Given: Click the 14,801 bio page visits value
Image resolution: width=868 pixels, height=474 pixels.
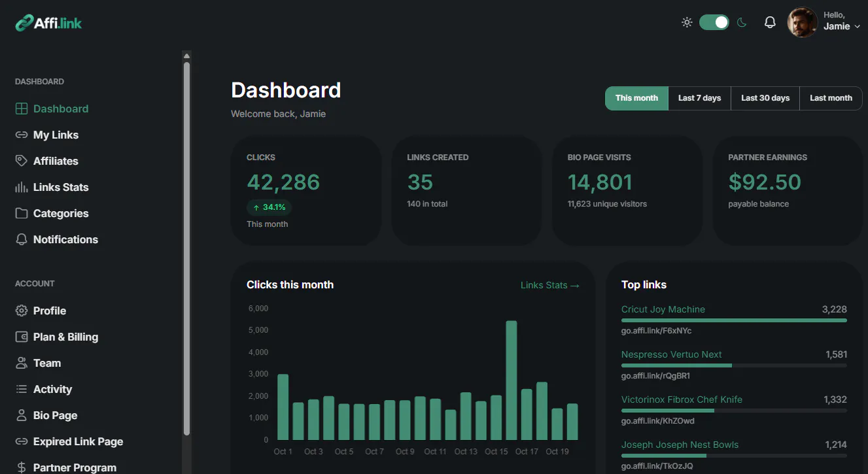Looking at the screenshot, I should click(600, 182).
